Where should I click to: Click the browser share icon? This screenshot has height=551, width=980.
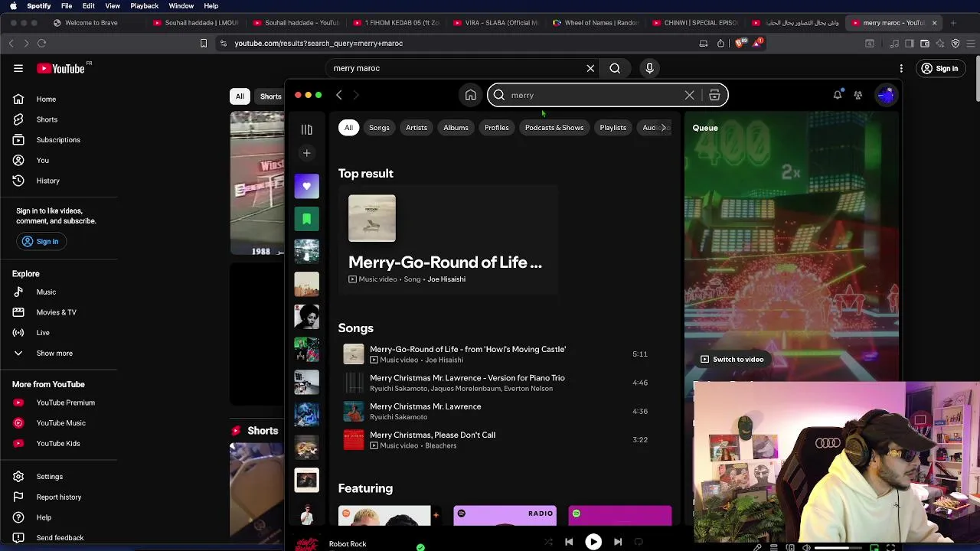720,43
